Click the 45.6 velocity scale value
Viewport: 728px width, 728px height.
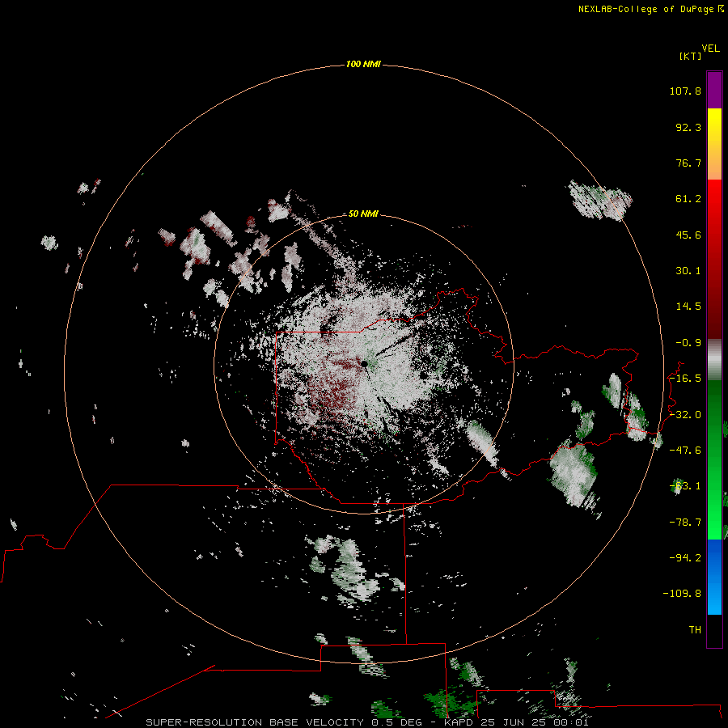click(x=688, y=235)
